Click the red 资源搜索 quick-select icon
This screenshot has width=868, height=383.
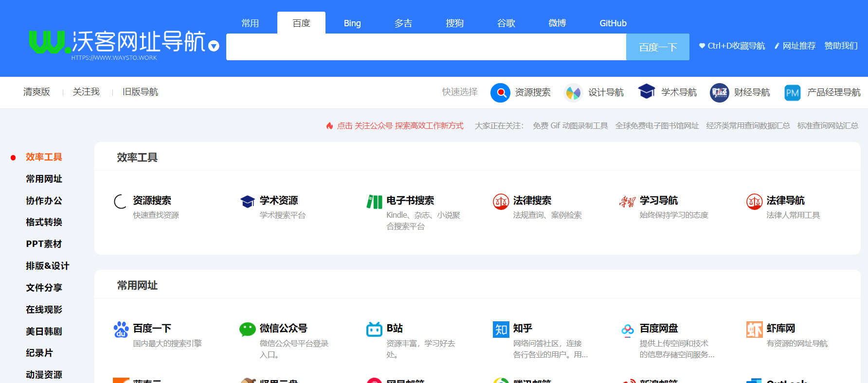tap(500, 92)
